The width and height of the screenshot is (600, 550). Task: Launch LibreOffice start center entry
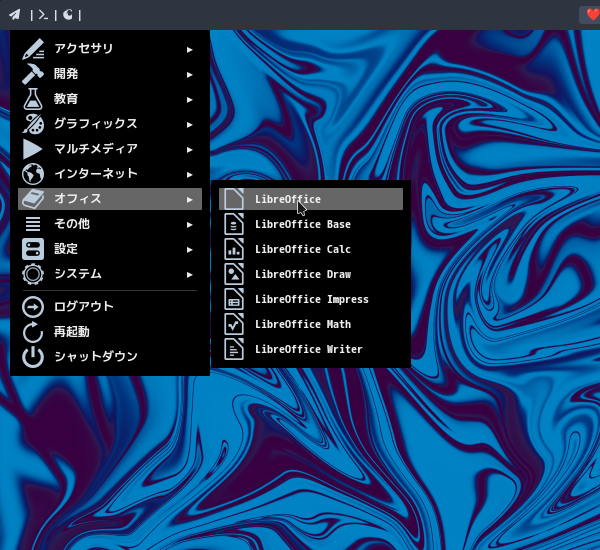click(311, 199)
